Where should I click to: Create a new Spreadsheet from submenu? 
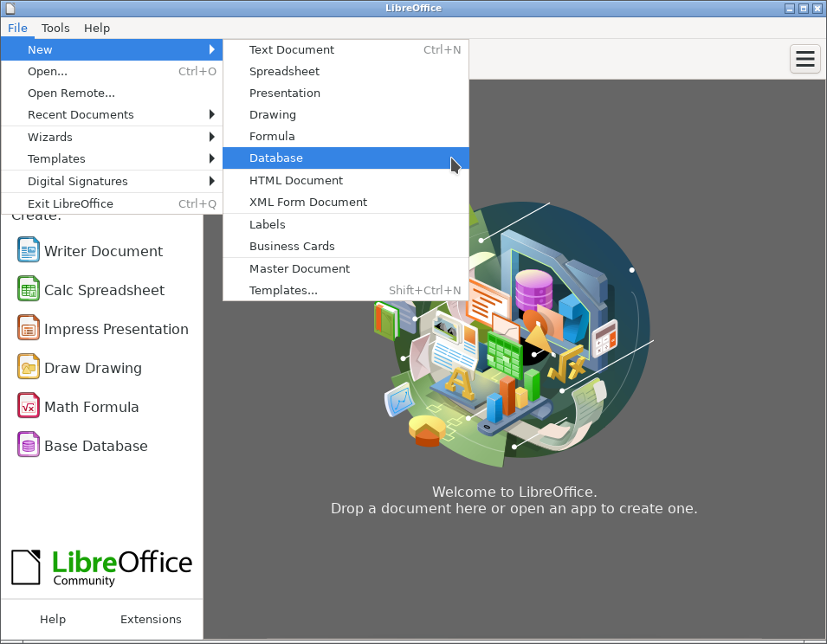346,71
